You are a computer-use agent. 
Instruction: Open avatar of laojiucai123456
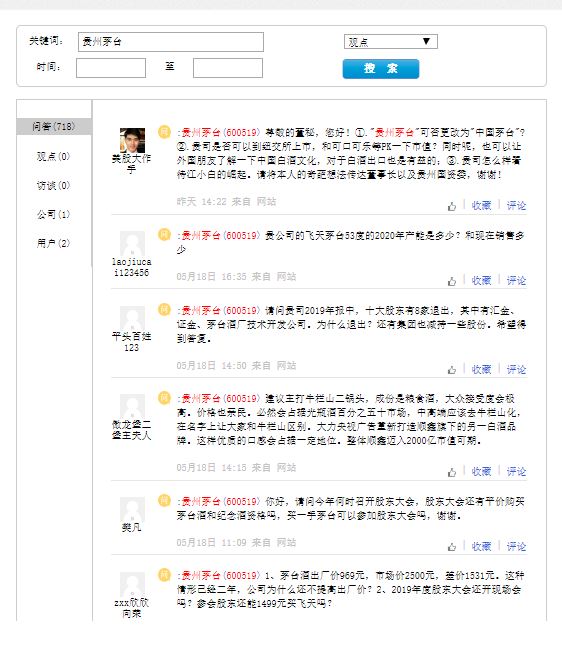[133, 244]
